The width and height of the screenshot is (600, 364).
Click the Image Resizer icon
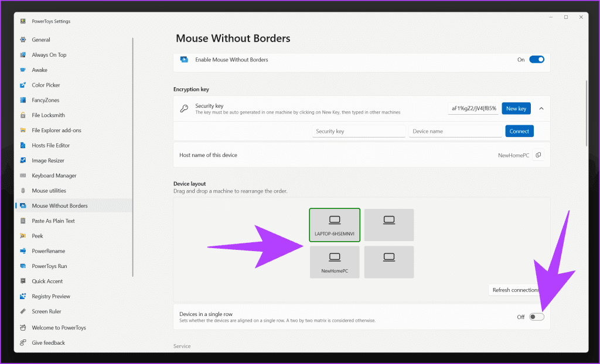click(23, 160)
